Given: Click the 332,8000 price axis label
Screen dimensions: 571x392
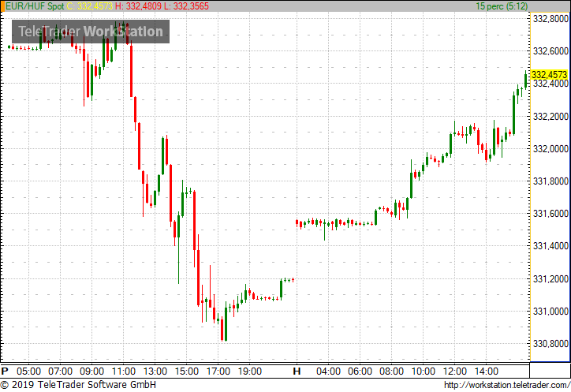Looking at the screenshot, I should click(550, 19).
